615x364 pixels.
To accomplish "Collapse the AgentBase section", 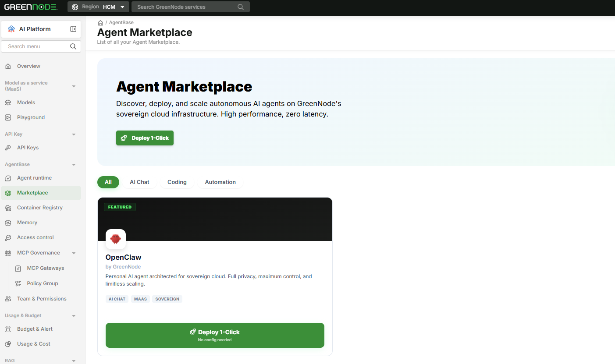I will tap(74, 165).
